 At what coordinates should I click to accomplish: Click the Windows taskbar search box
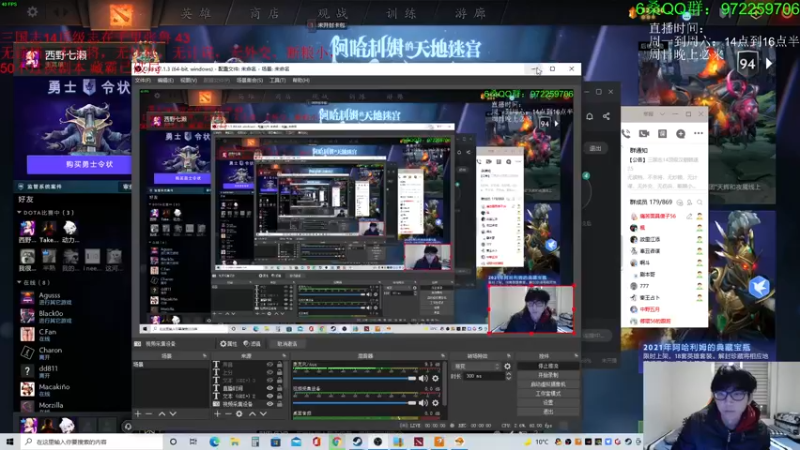click(92, 442)
